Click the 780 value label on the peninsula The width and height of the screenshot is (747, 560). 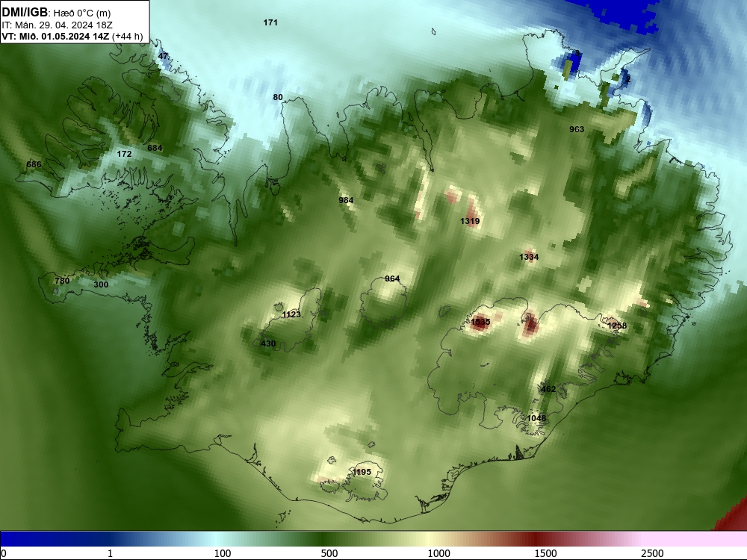(62, 281)
